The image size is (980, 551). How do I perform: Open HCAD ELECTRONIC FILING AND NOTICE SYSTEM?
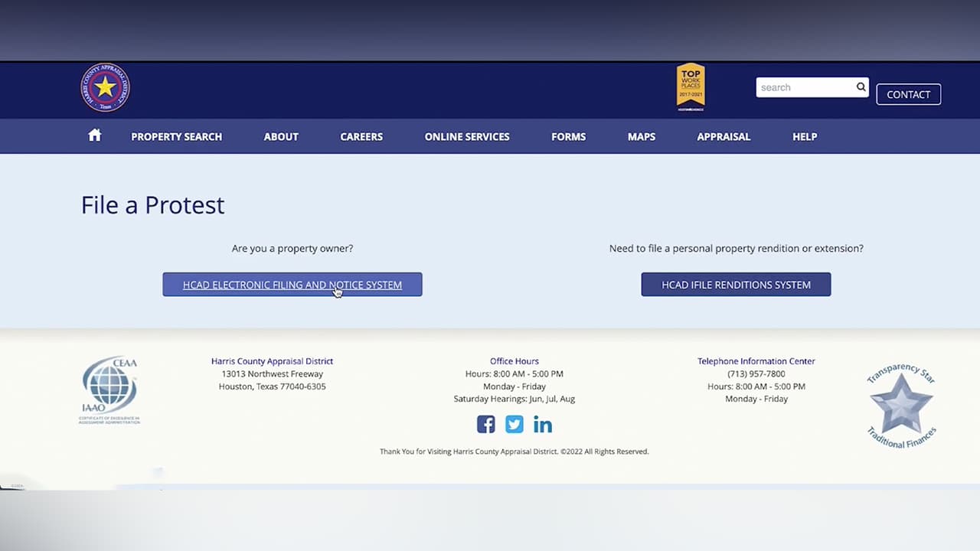click(x=292, y=284)
